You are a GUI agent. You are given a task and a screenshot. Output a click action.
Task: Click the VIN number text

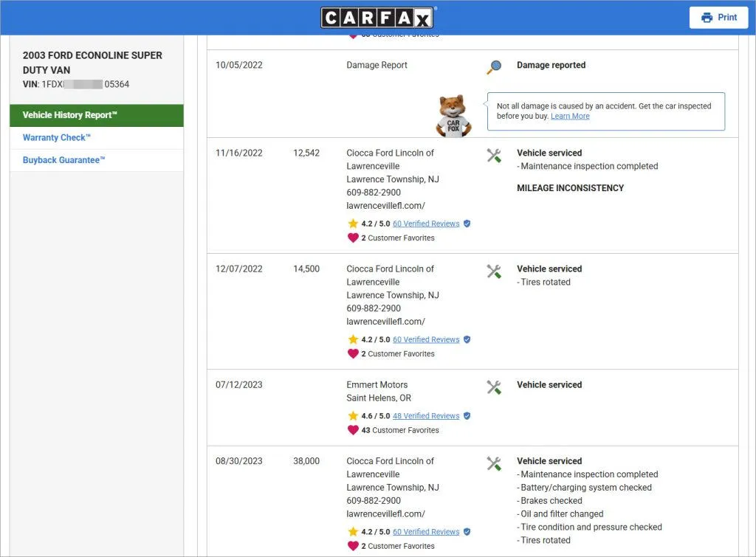tap(76, 84)
